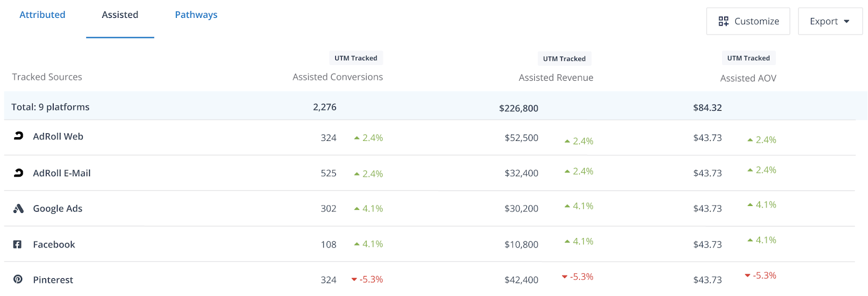Click the Customize grid icon
Image resolution: width=868 pixels, height=296 pixels.
[x=723, y=21]
